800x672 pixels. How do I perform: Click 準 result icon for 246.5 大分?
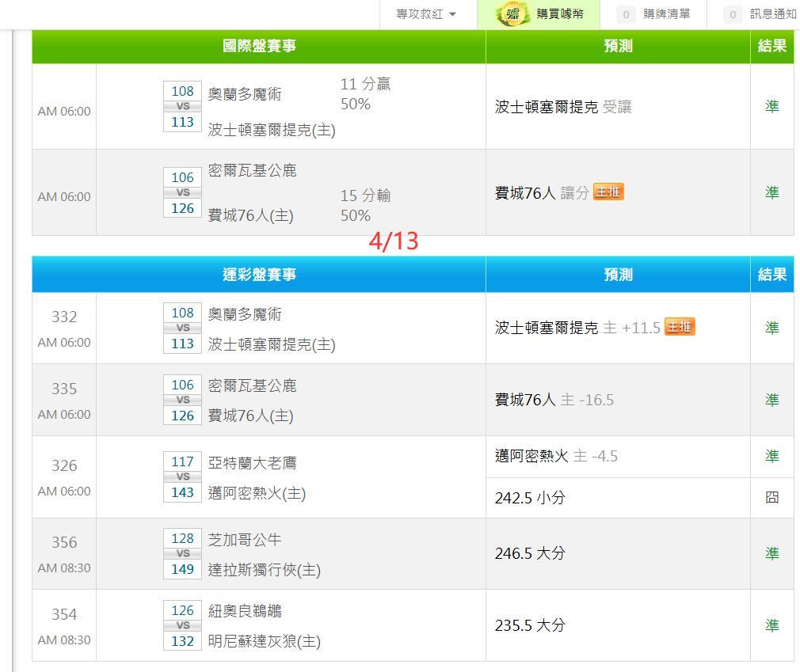coord(771,553)
